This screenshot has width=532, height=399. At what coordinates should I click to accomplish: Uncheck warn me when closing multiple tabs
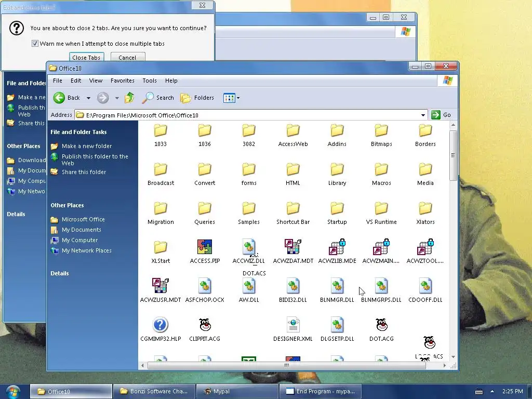[35, 44]
